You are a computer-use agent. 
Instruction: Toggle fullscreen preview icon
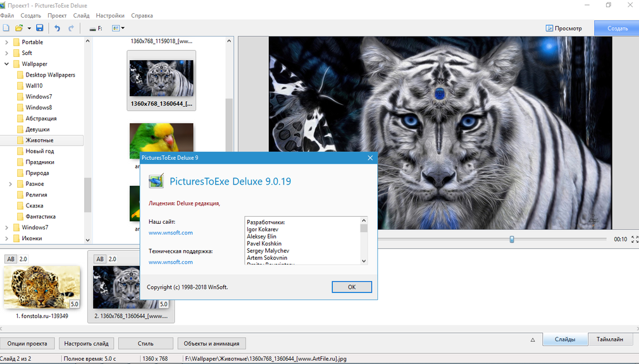(635, 240)
